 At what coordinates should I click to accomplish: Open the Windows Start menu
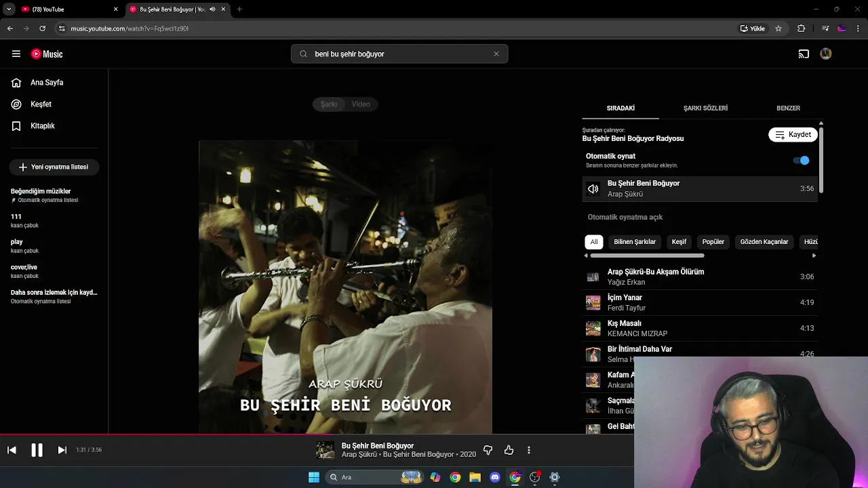pyautogui.click(x=314, y=477)
